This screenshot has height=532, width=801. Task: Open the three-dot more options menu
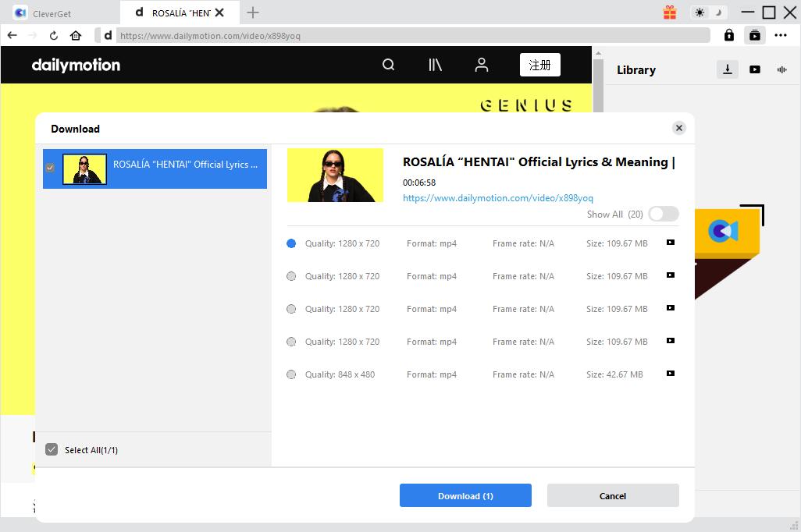781,35
